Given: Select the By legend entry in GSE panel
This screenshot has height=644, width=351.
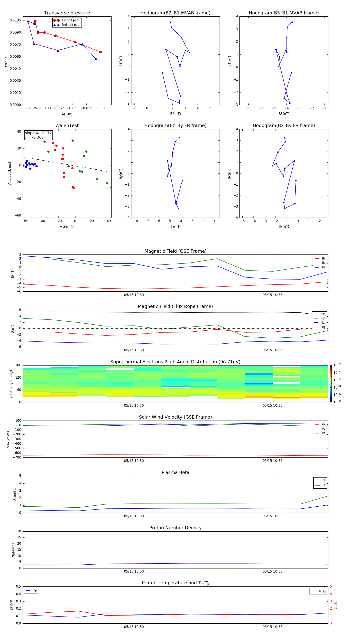Looking at the screenshot, I should [x=320, y=263].
